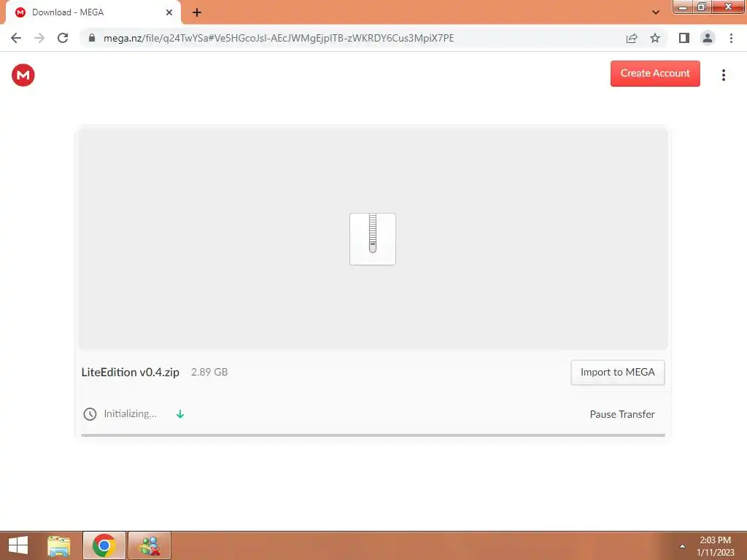Open the Chrome profile avatar menu
The height and width of the screenshot is (560, 747).
708,38
